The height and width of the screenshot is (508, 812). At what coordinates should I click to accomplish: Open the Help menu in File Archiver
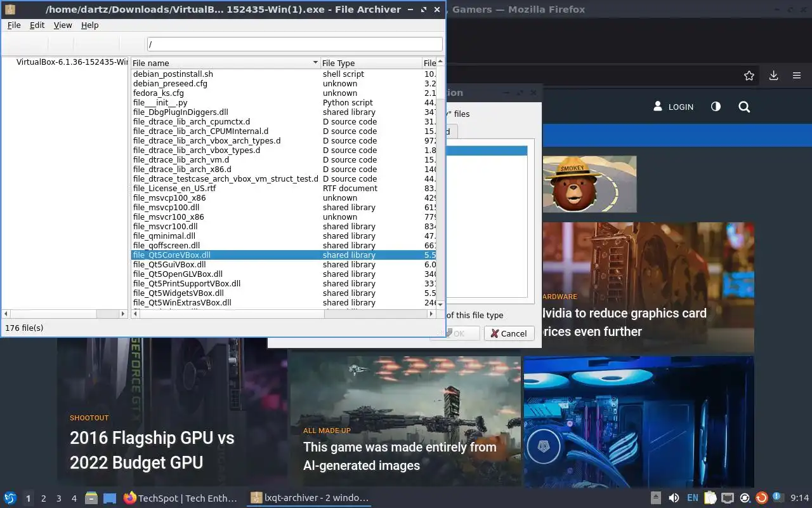pos(90,25)
